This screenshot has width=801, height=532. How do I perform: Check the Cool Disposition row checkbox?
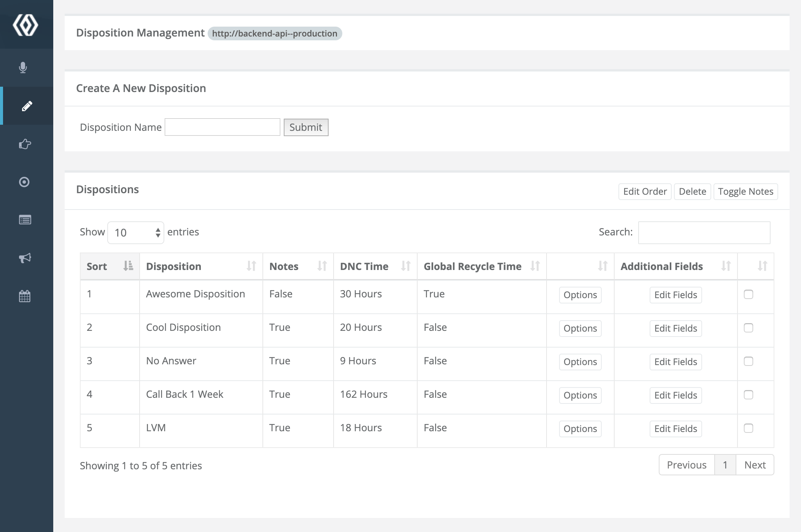click(749, 328)
